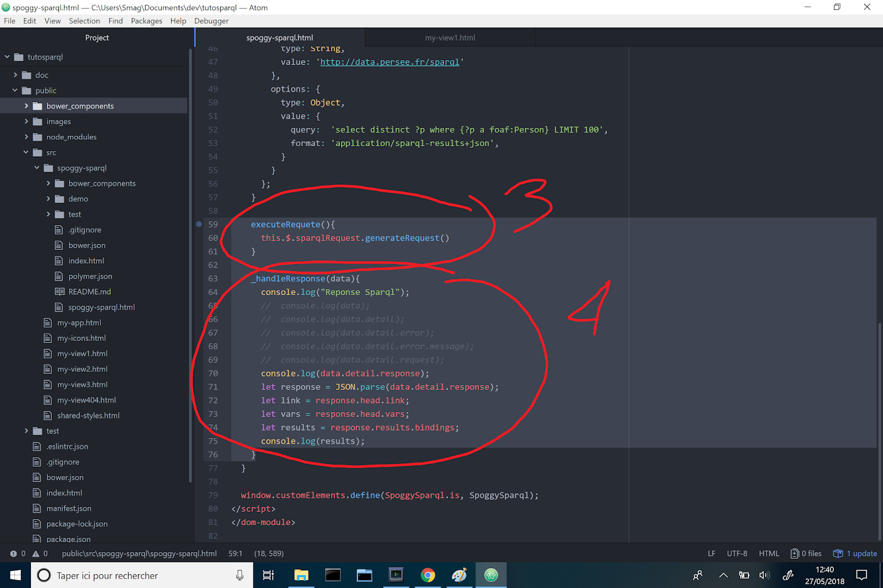Click the file icon of manifest.json
Viewport: 883px width, 588px height.
point(37,508)
